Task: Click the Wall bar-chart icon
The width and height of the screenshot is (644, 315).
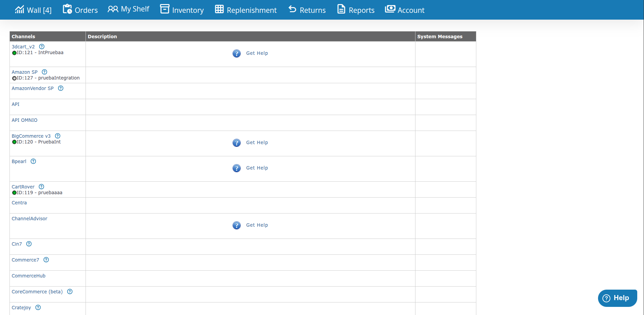Action: (x=20, y=9)
